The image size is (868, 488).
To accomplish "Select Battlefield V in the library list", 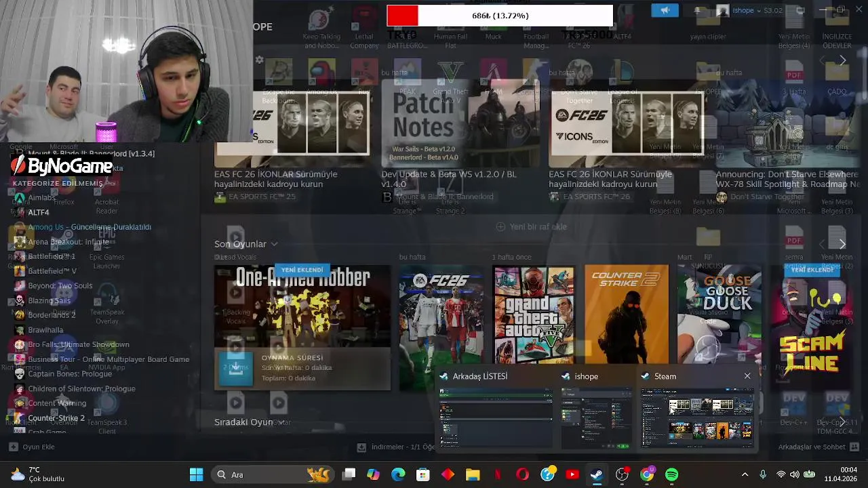I will [52, 271].
